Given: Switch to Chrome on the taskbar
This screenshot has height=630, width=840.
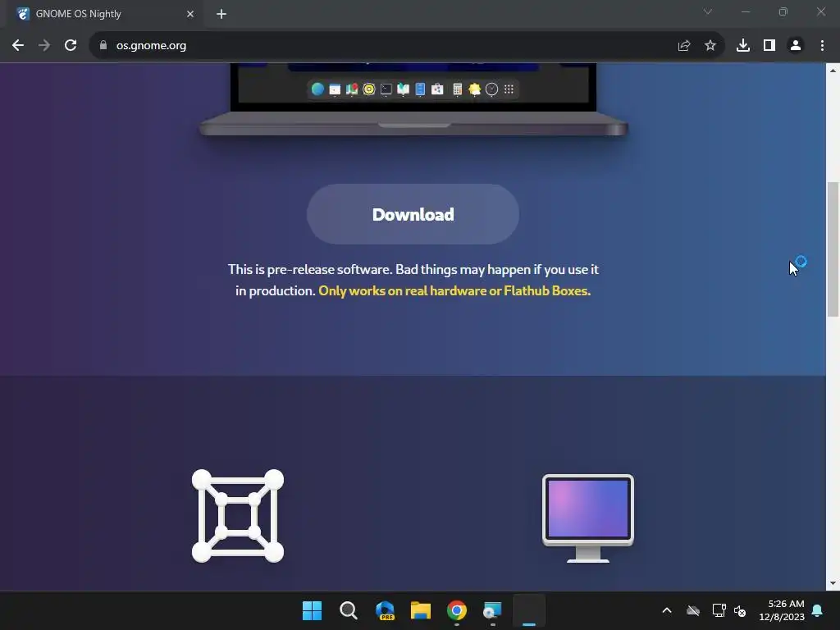Looking at the screenshot, I should tap(457, 610).
